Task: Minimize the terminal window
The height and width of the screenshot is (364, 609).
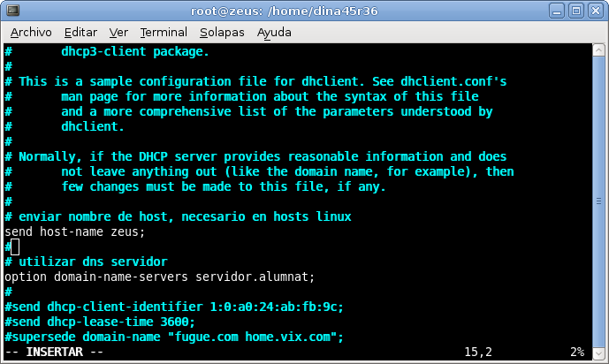Action: 557,11
